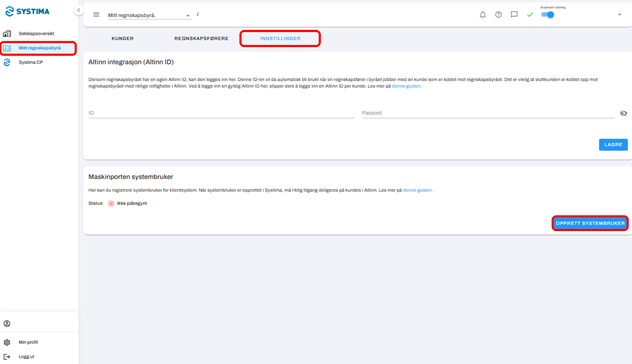Toggle password visibility eye icon

click(624, 113)
